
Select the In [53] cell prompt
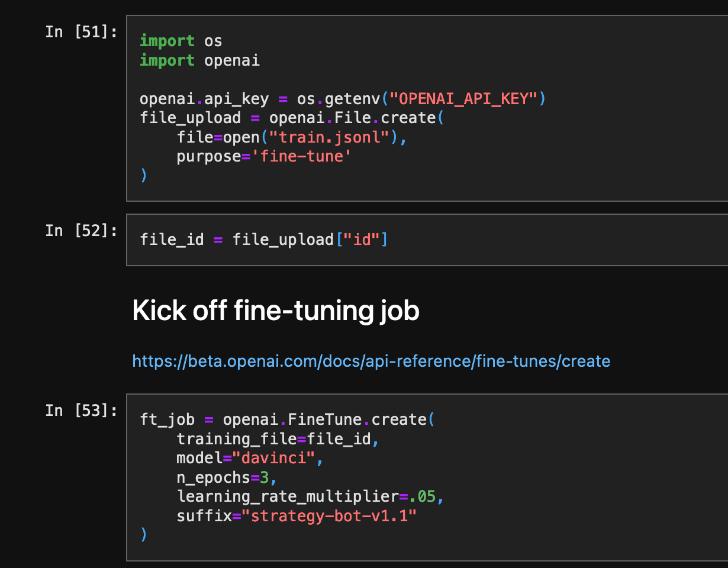click(x=82, y=411)
